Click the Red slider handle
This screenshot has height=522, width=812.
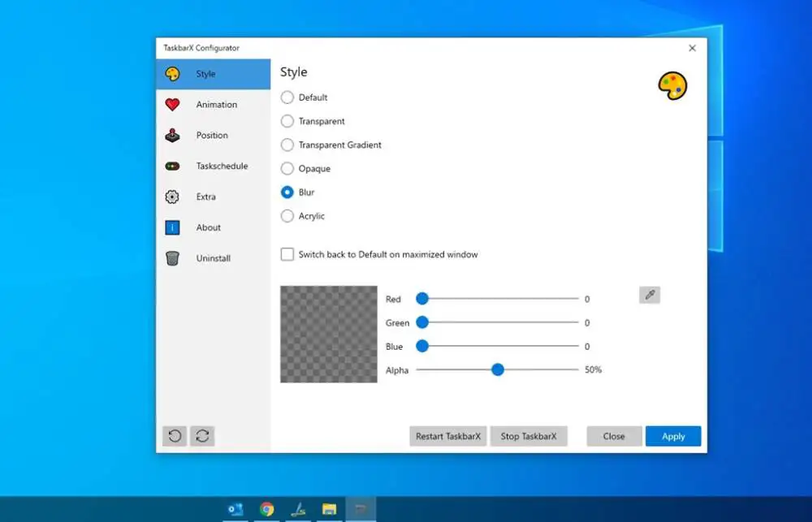click(x=422, y=298)
